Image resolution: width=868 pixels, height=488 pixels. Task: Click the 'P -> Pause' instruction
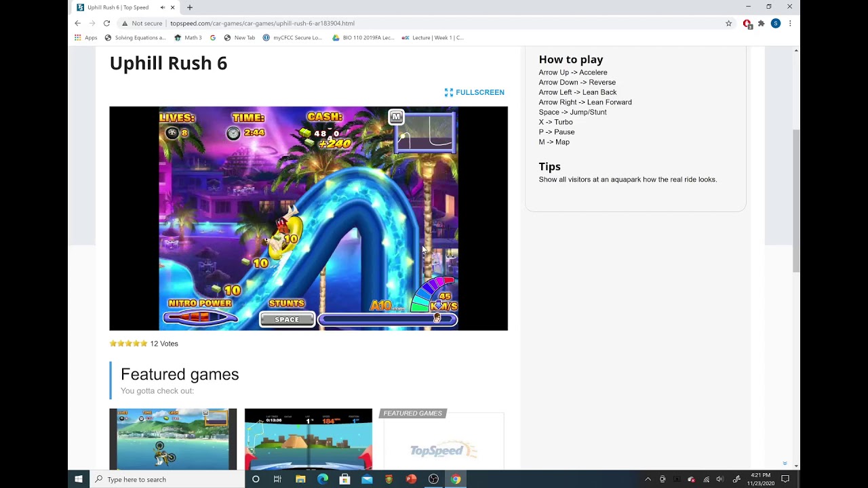click(x=557, y=132)
